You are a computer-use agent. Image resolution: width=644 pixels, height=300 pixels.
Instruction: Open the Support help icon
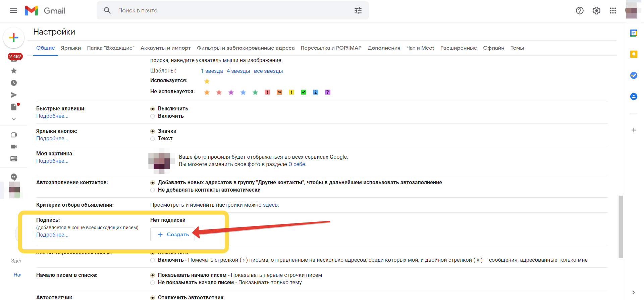click(580, 11)
